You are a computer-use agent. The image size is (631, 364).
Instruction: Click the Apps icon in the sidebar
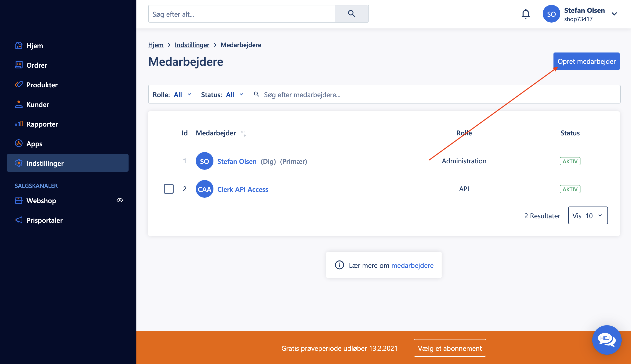pos(19,143)
